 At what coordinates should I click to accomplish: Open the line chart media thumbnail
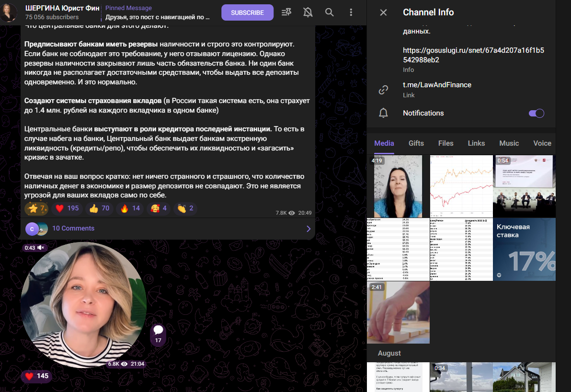[x=461, y=186]
